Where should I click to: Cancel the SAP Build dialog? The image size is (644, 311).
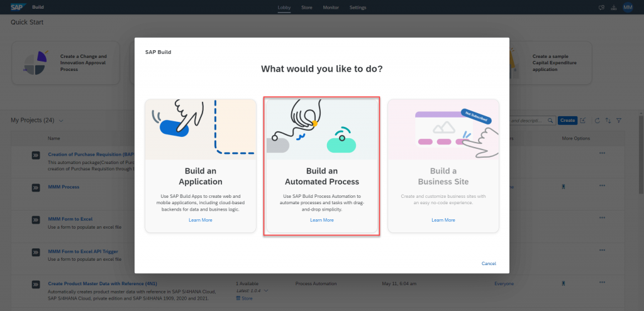(489, 263)
